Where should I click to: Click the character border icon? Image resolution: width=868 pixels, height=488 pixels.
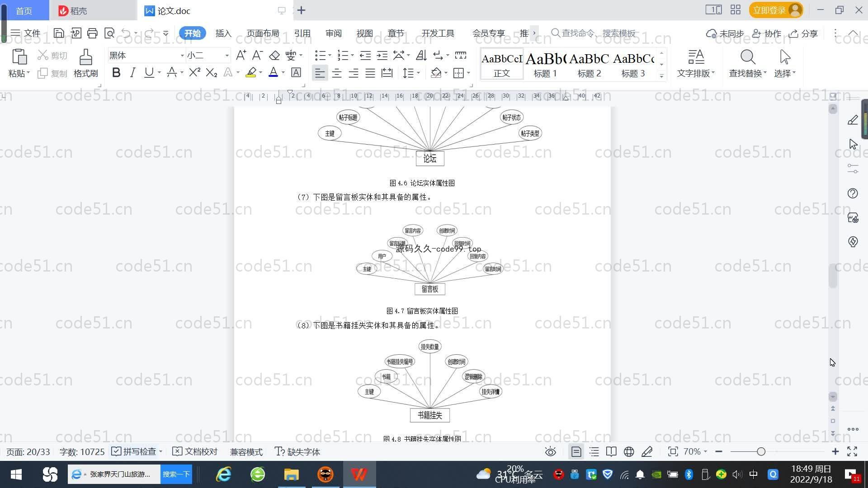296,72
